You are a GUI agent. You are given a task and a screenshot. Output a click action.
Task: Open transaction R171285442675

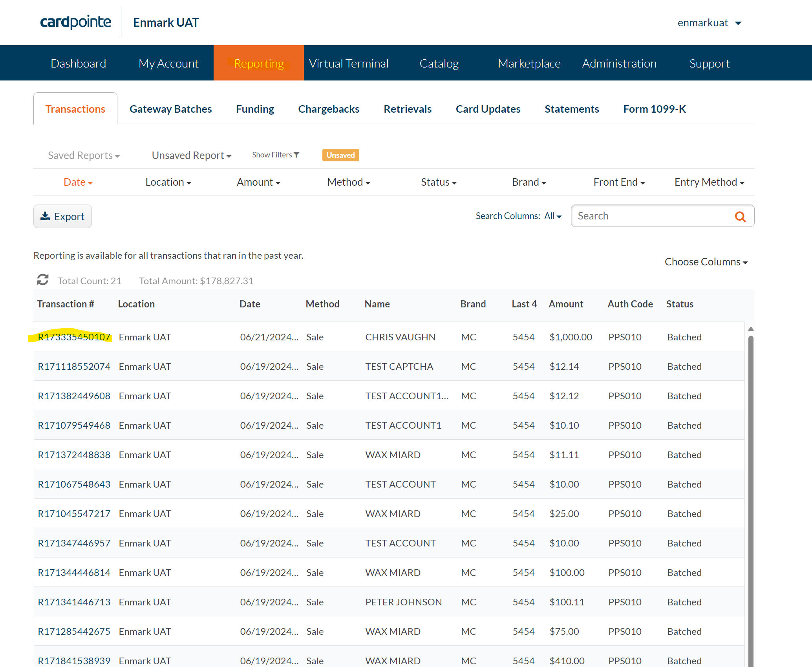pyautogui.click(x=74, y=631)
